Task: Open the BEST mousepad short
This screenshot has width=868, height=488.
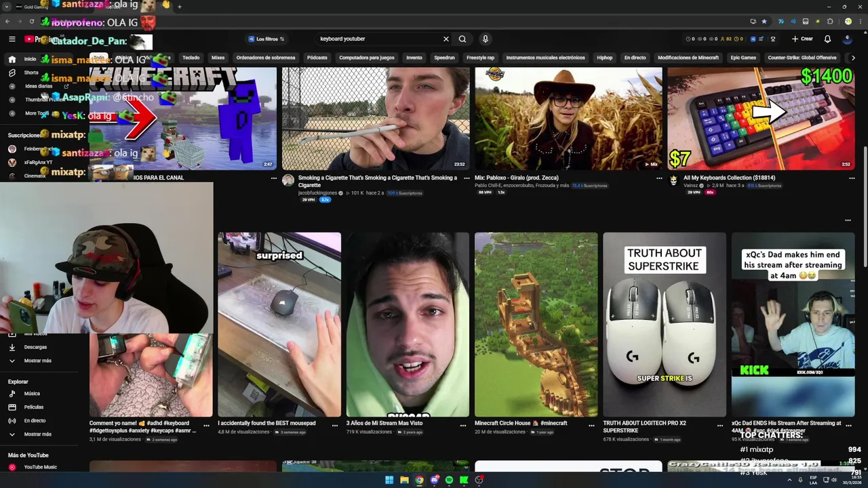Action: 279,325
